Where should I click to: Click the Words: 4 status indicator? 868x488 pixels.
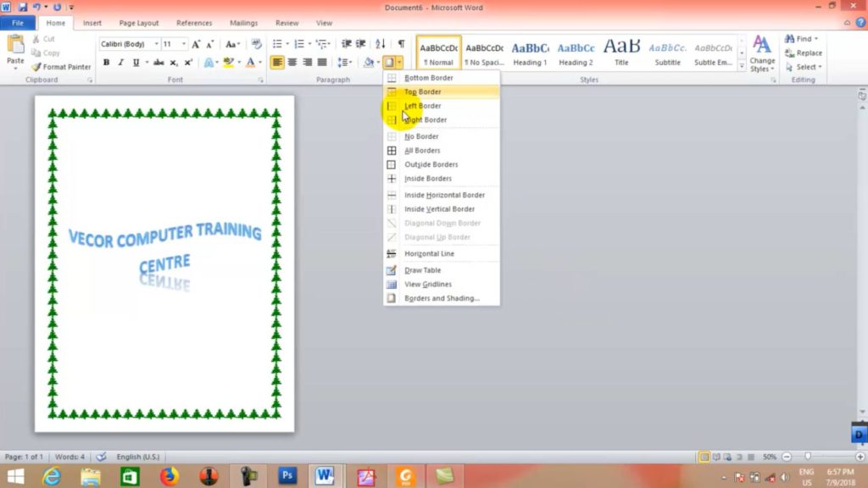tap(70, 457)
